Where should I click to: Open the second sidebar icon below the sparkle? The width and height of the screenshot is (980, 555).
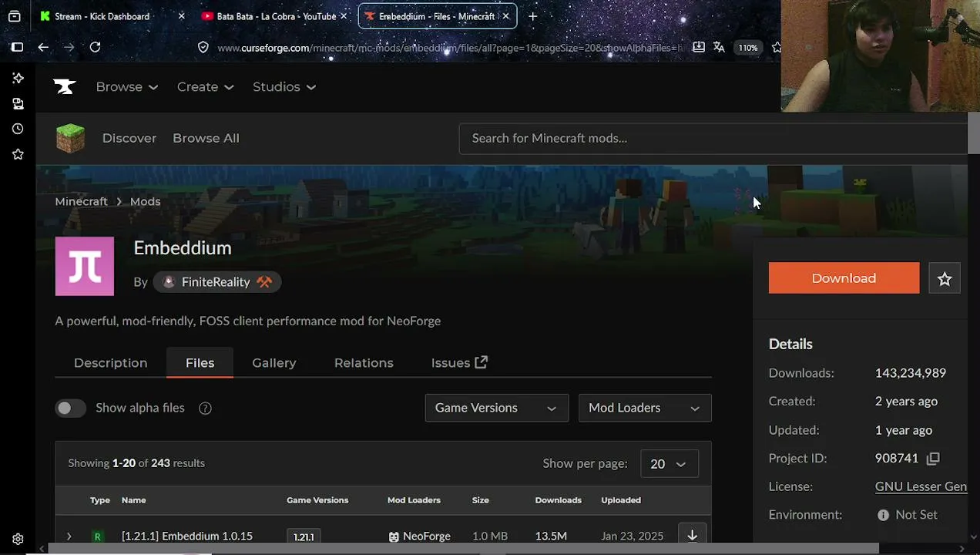(x=18, y=103)
